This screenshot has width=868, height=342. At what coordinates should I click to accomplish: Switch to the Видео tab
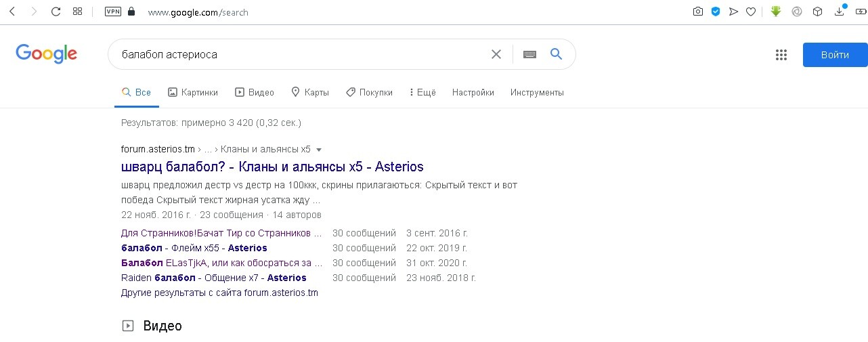click(255, 92)
